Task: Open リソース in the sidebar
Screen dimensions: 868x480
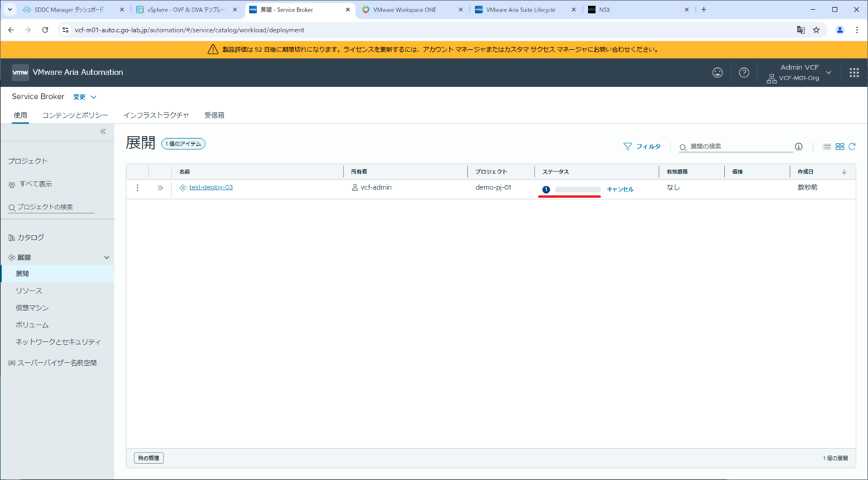Action: click(29, 291)
